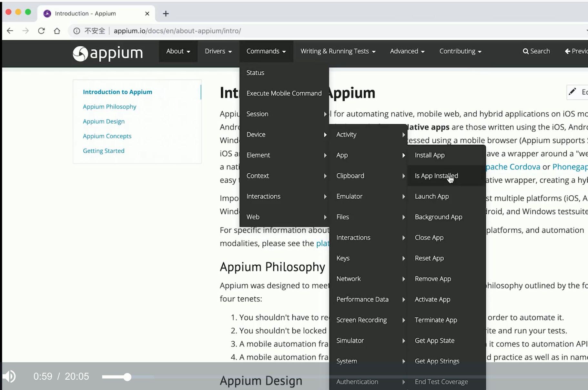Choose Remove App menu item

(447, 279)
